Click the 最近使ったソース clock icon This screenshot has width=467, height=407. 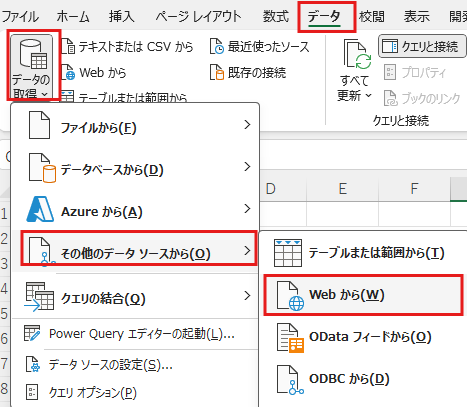coord(217,46)
